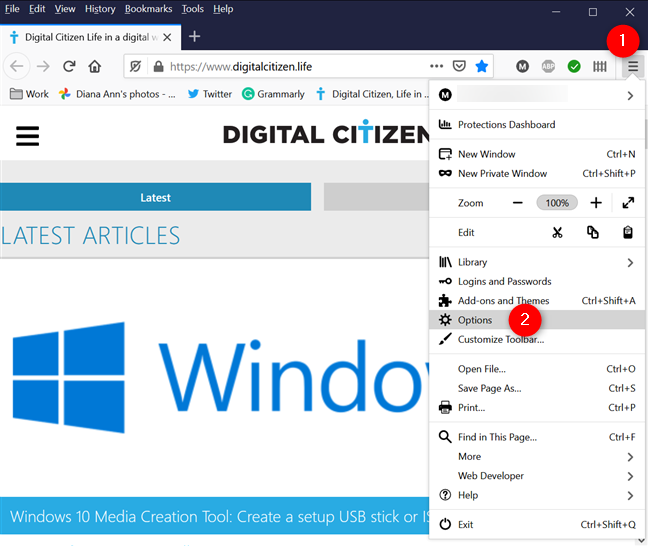Click the DIGITAL CITIZEN site logo
The height and width of the screenshot is (546, 648).
point(326,133)
